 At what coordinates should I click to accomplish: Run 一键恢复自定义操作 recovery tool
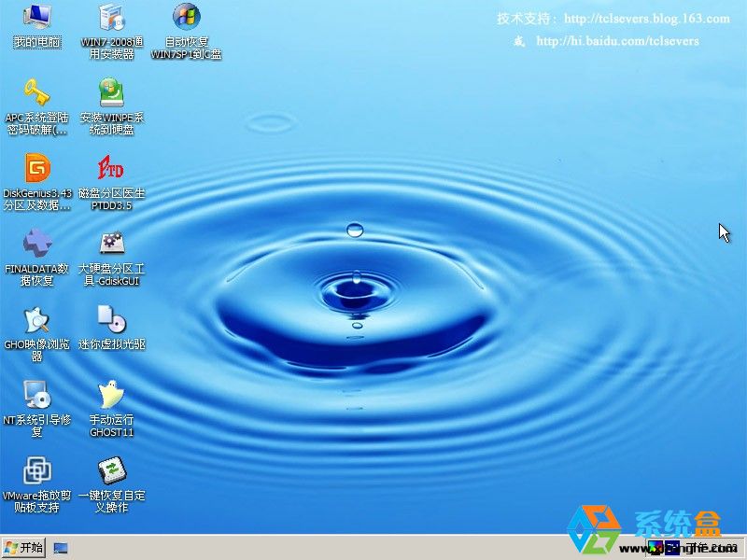110,474
